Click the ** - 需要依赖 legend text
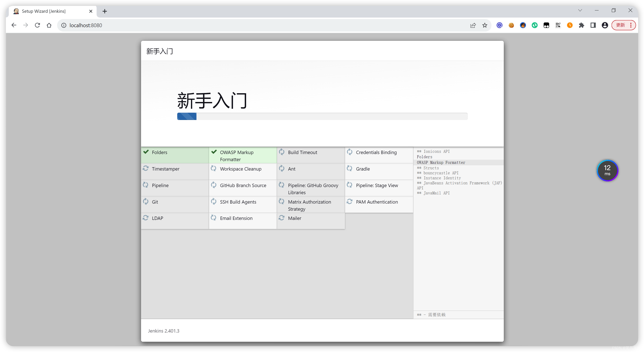Screen dimensions: 644x352 [x=431, y=315]
